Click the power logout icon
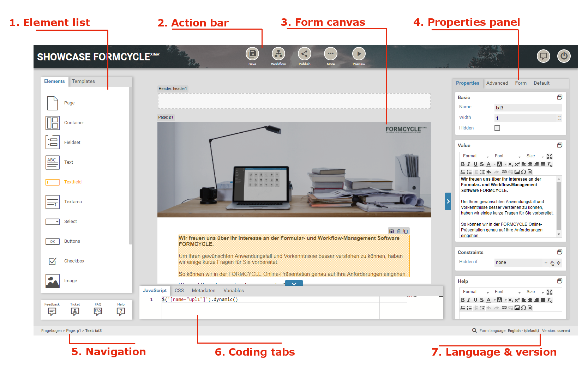The width and height of the screenshot is (588, 381). 564,56
